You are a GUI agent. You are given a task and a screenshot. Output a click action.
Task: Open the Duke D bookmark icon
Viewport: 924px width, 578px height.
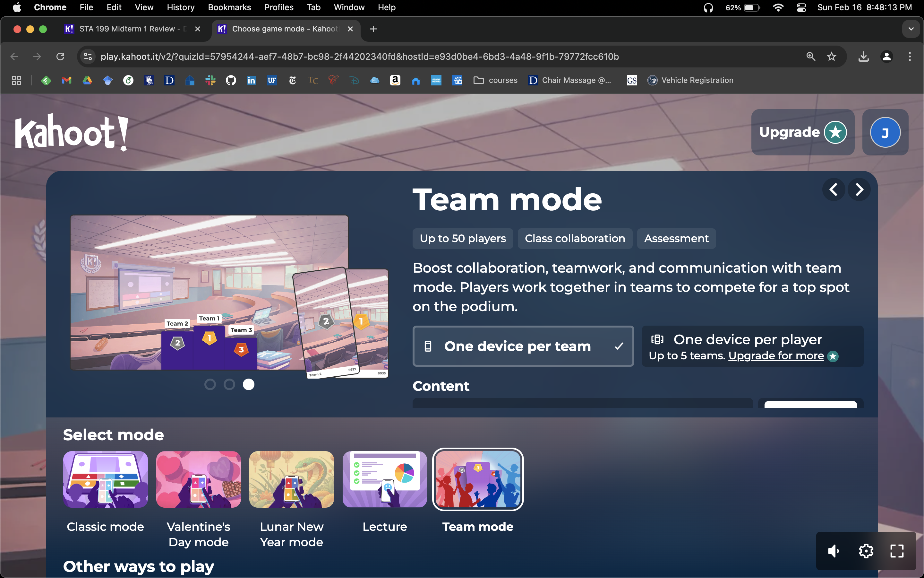(169, 80)
